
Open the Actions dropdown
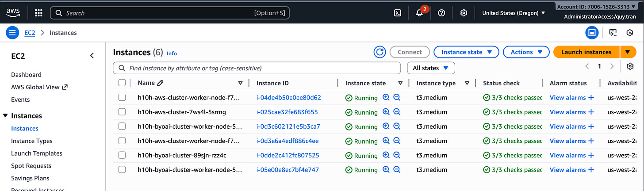526,52
